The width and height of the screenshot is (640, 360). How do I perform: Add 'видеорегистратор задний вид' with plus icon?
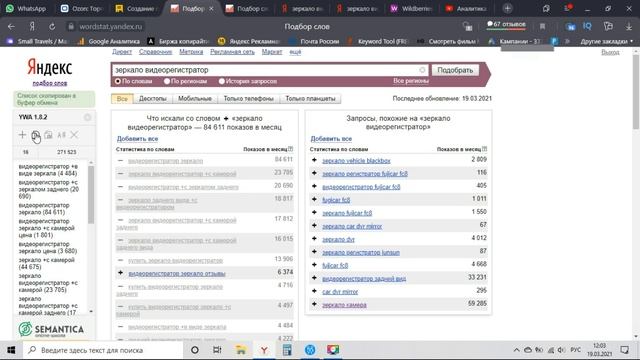pyautogui.click(x=314, y=278)
